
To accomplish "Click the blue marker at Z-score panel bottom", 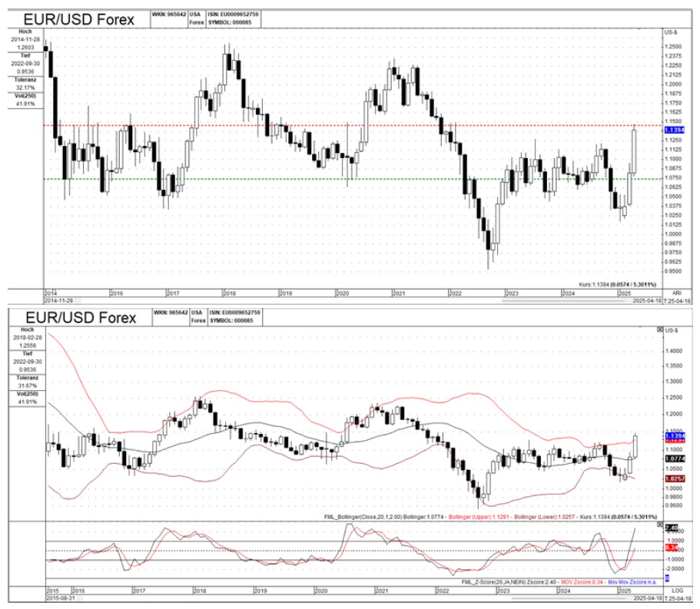I will [x=668, y=577].
